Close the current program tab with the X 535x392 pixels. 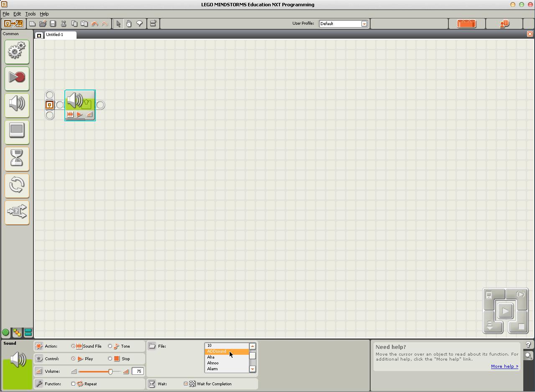[530, 34]
